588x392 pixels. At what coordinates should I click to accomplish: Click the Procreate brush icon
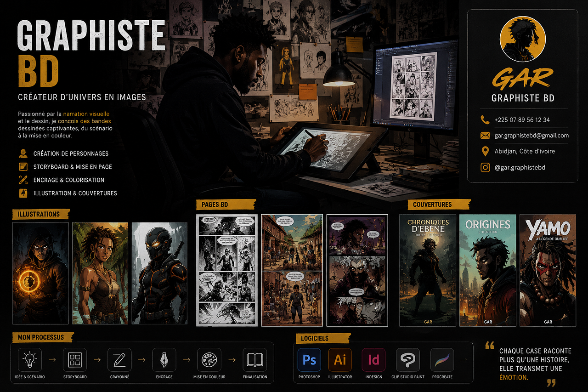tap(442, 360)
